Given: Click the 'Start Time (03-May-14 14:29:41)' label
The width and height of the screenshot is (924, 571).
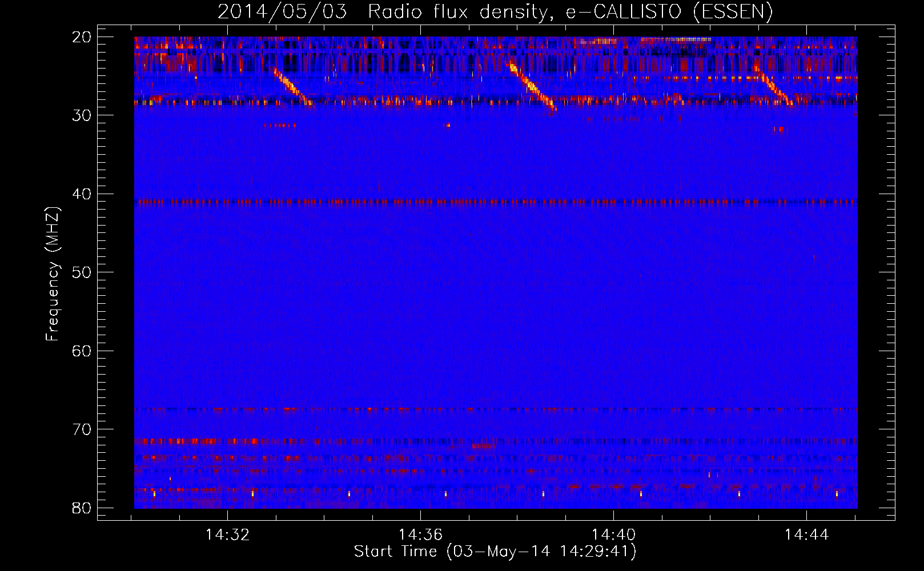Looking at the screenshot, I should click(x=495, y=552).
